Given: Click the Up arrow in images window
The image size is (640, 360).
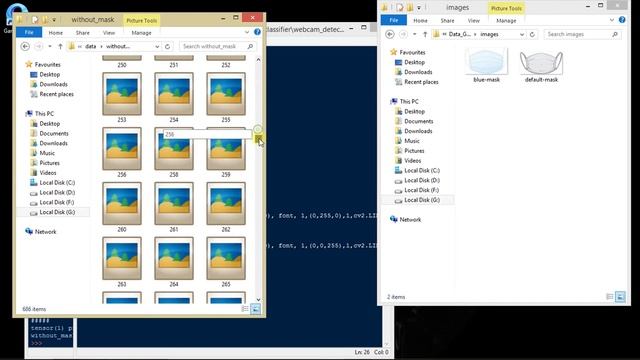Looking at the screenshot, I should coord(425,34).
